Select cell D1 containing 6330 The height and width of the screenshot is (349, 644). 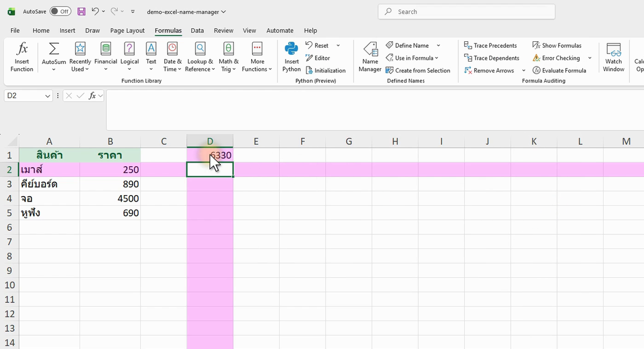210,155
